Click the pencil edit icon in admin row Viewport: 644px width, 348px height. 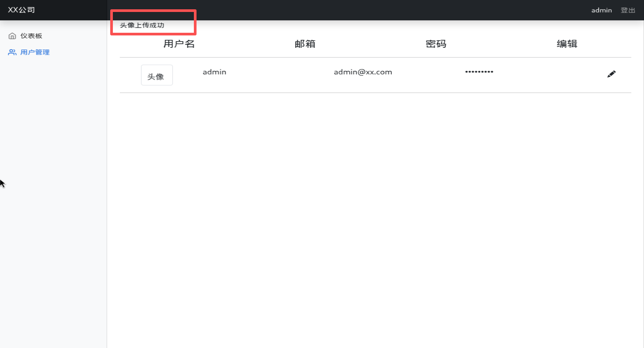(611, 74)
